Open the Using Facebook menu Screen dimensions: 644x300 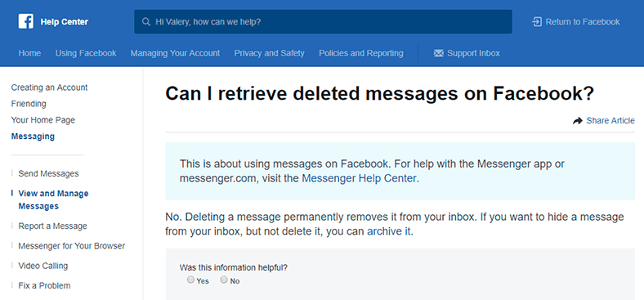(x=86, y=53)
